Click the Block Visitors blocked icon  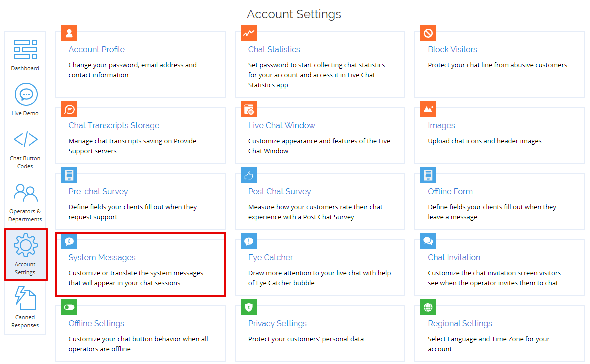point(428,33)
